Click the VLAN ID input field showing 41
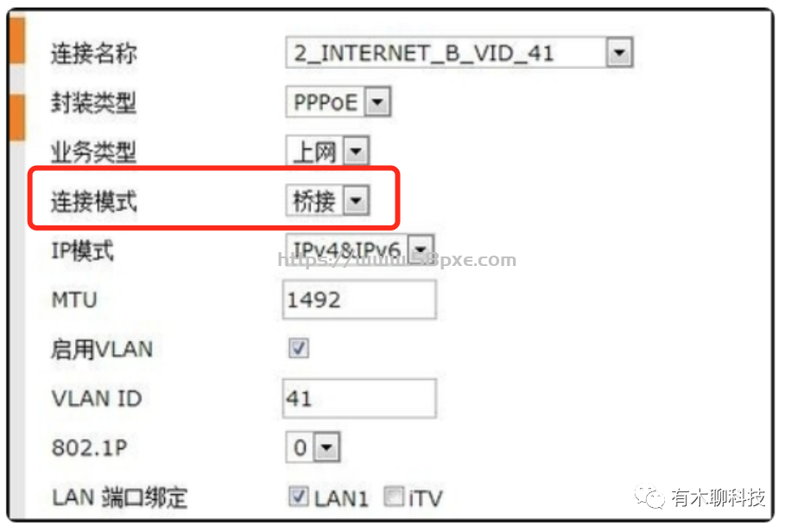 coord(359,398)
